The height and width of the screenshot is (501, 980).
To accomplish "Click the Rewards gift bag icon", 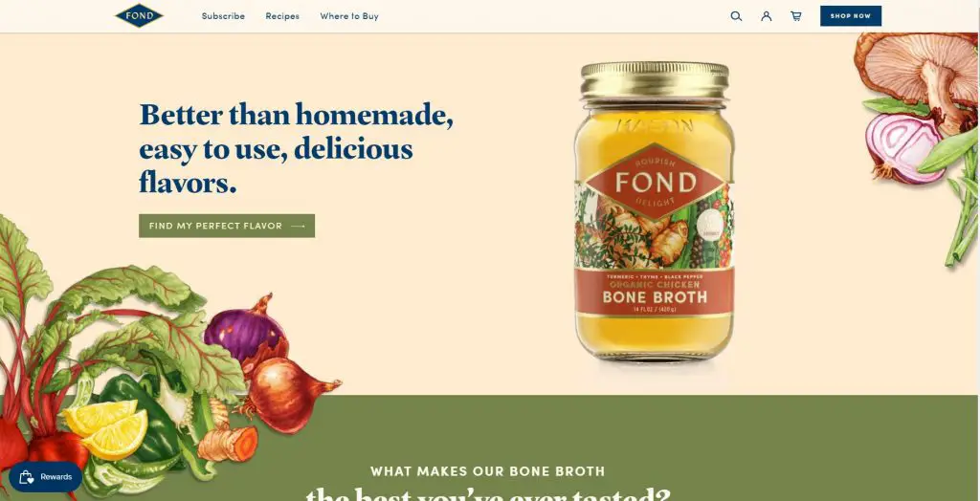I will pyautogui.click(x=26, y=477).
